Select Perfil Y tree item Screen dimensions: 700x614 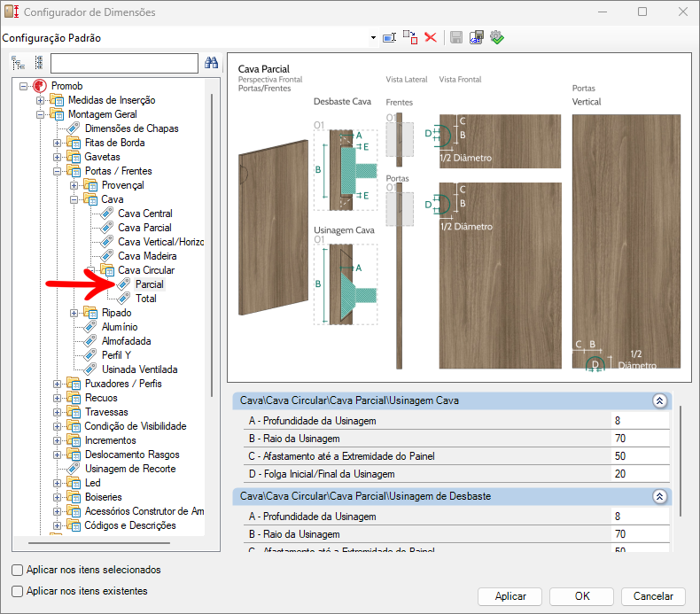116,355
